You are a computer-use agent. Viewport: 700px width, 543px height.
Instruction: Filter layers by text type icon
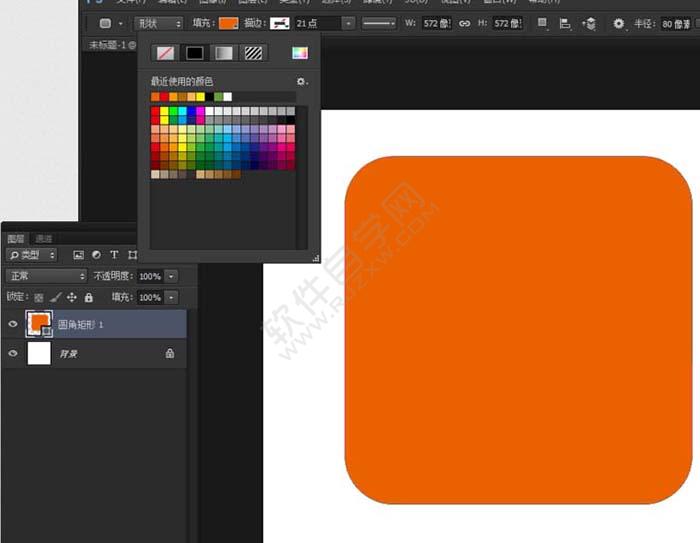coord(114,255)
